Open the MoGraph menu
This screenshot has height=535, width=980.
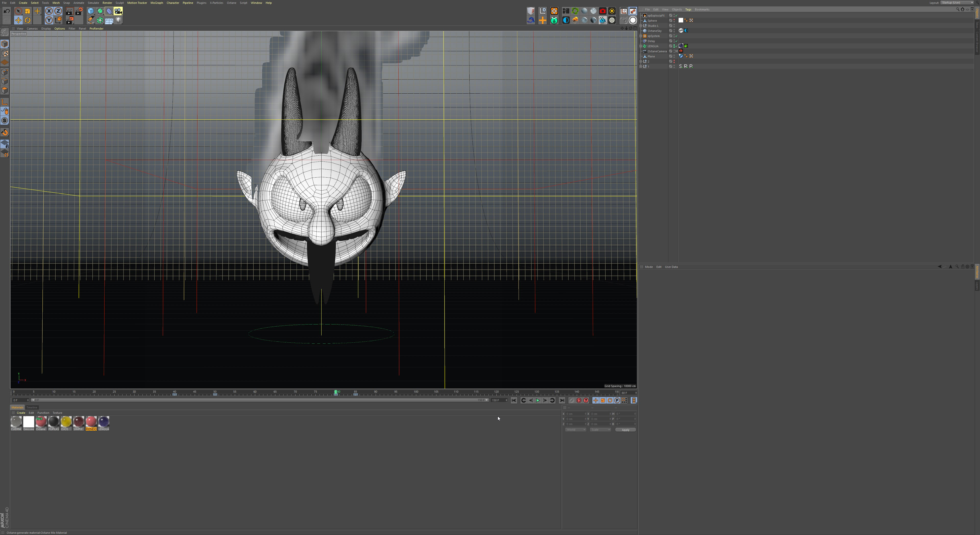pyautogui.click(x=156, y=3)
